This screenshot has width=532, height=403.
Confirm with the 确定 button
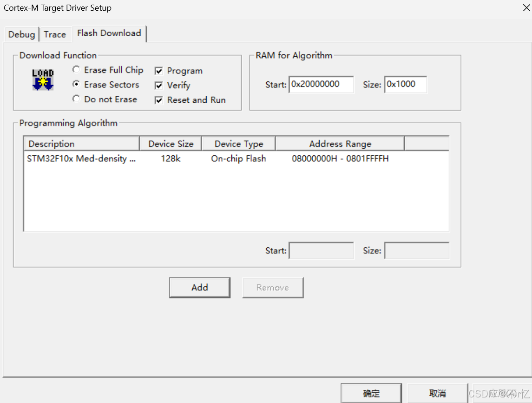click(x=371, y=393)
